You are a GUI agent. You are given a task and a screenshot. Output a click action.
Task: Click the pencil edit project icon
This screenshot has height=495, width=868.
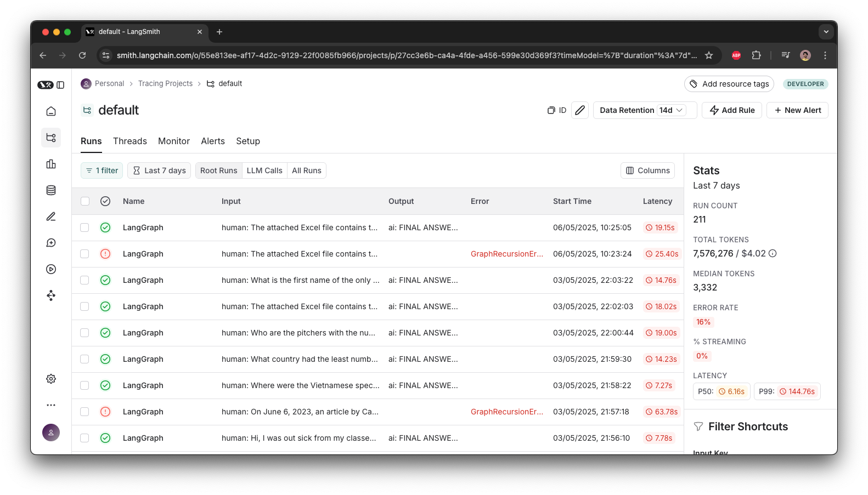[x=580, y=110]
